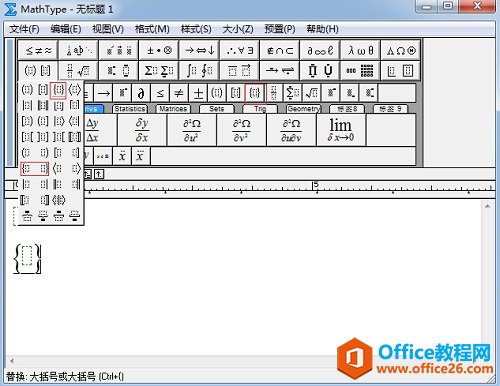Choose curly braces template in the fence dropdown
500x386 pixels.
point(58,90)
